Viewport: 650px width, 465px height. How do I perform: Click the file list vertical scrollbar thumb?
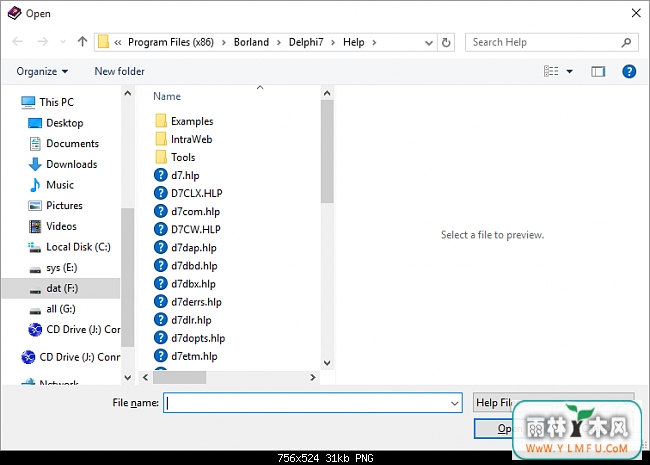tap(327, 151)
